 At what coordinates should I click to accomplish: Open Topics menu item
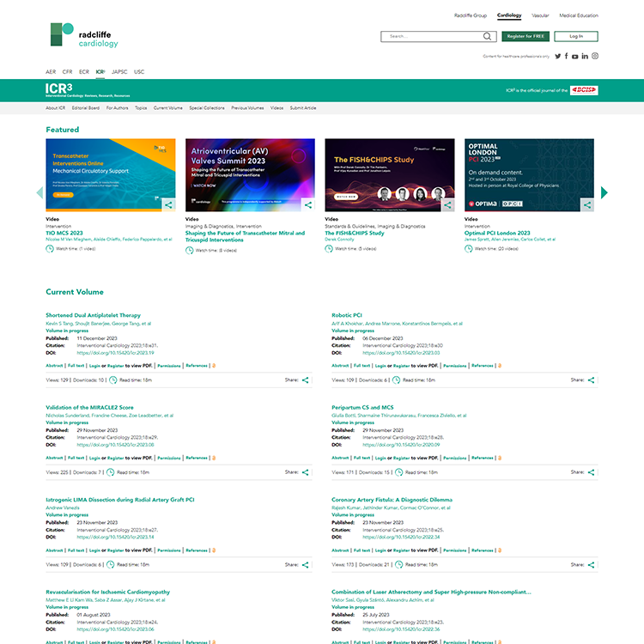(141, 108)
